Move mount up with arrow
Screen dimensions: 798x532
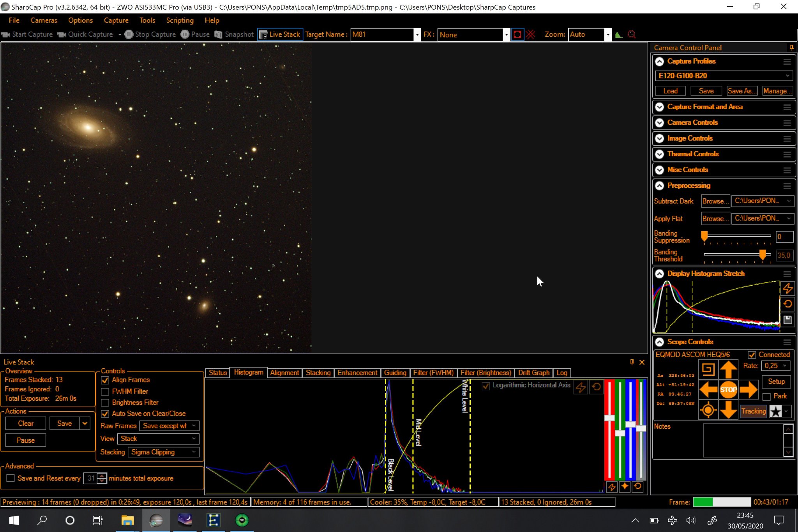728,369
